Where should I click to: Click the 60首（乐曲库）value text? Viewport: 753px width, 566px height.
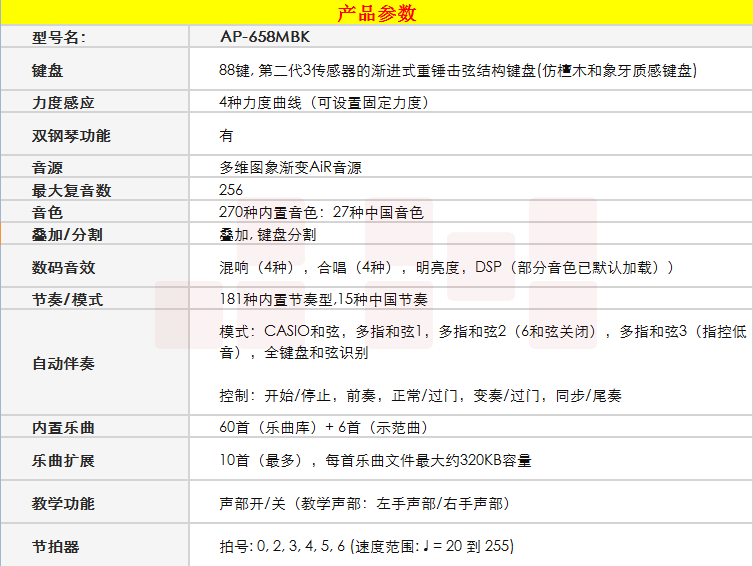(x=322, y=428)
